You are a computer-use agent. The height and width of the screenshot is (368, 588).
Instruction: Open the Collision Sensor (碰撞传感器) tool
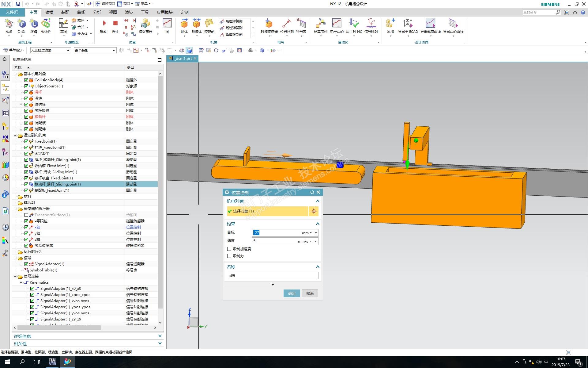269,24
